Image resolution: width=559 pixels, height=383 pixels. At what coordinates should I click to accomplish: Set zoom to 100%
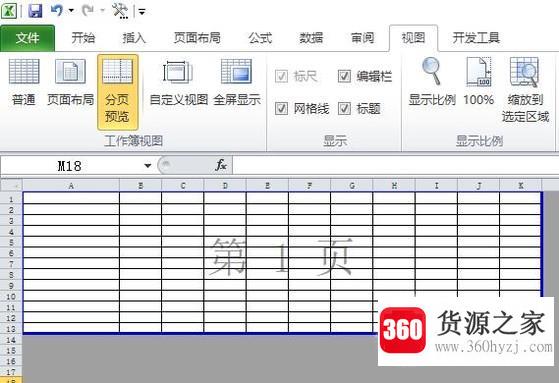click(x=479, y=82)
